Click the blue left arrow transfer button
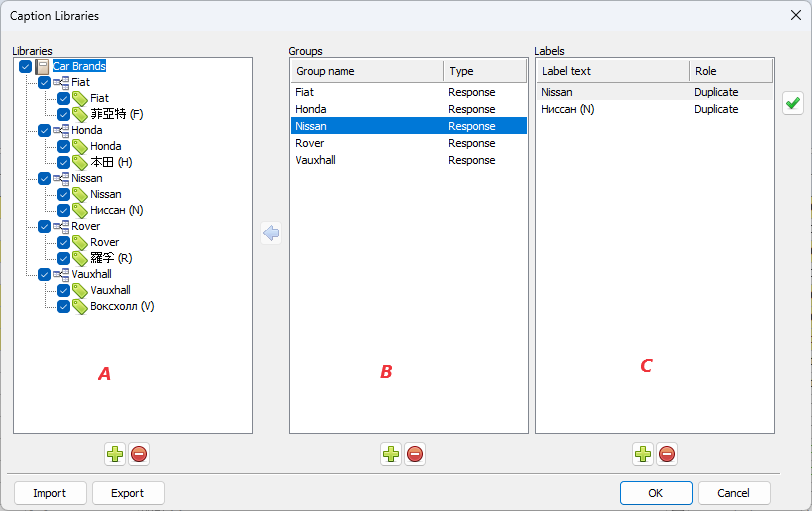The width and height of the screenshot is (812, 511). pos(271,233)
